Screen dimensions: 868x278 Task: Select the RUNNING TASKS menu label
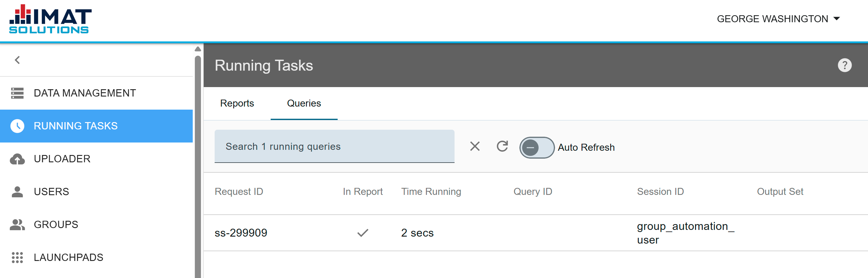[76, 126]
